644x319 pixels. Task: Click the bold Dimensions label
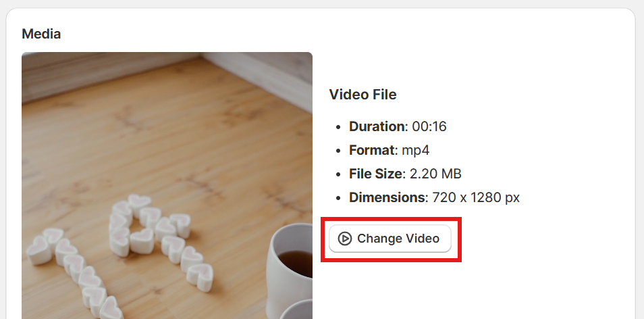tap(387, 198)
